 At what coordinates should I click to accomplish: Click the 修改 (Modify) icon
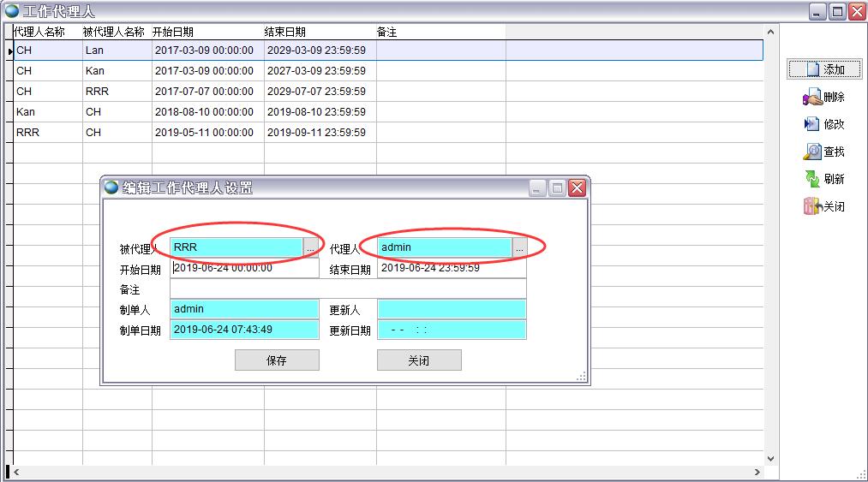tap(823, 124)
